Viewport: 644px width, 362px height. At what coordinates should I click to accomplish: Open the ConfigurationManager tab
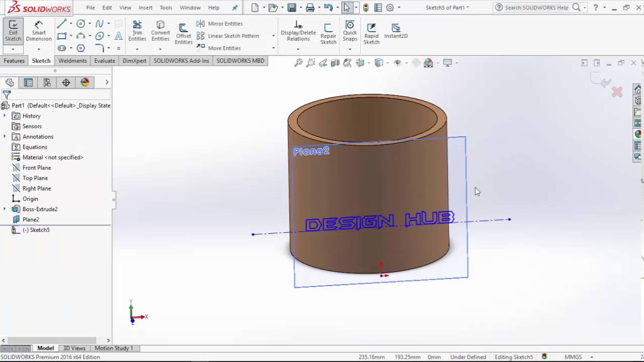point(47,82)
